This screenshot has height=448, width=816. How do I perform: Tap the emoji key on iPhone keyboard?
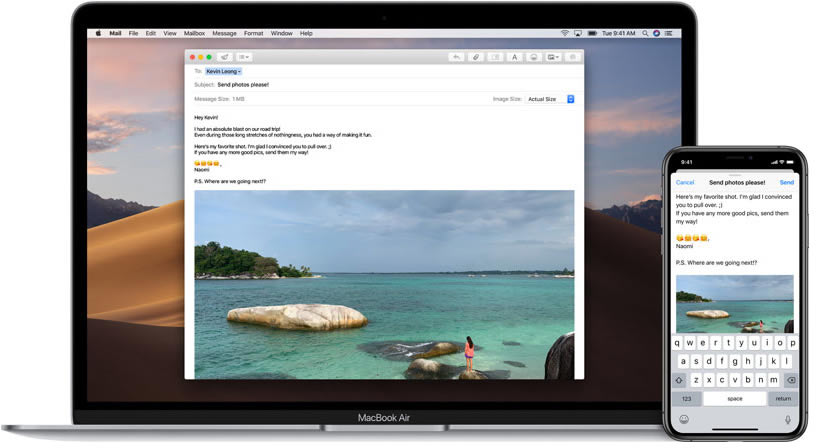[683, 419]
